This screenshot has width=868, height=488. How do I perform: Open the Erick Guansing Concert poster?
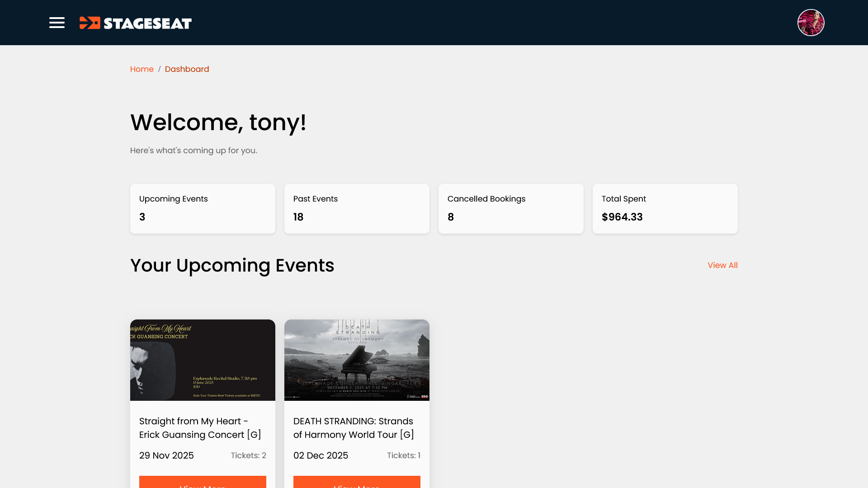coord(202,360)
